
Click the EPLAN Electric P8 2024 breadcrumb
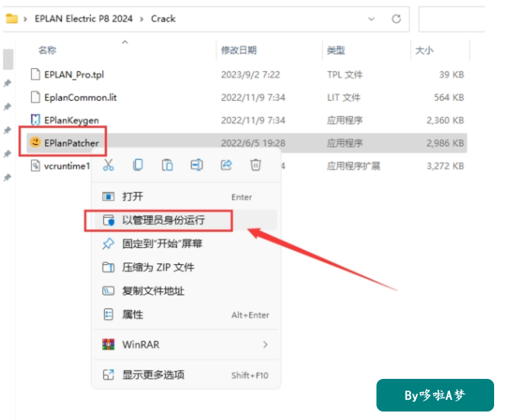coord(84,19)
